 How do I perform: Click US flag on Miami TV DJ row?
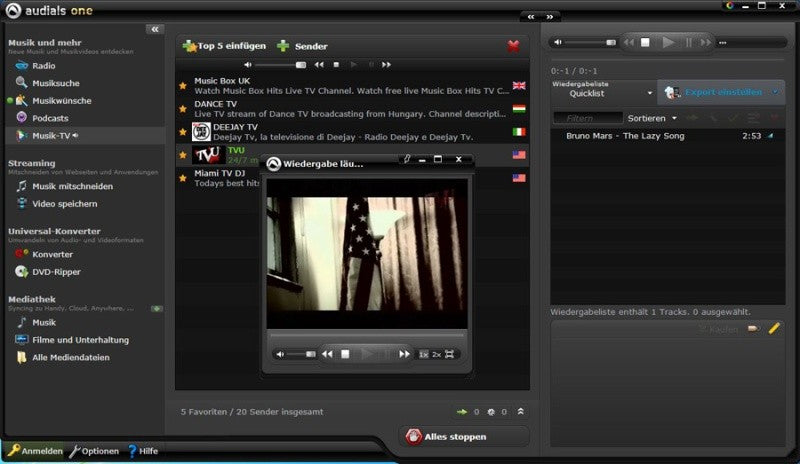pos(519,178)
